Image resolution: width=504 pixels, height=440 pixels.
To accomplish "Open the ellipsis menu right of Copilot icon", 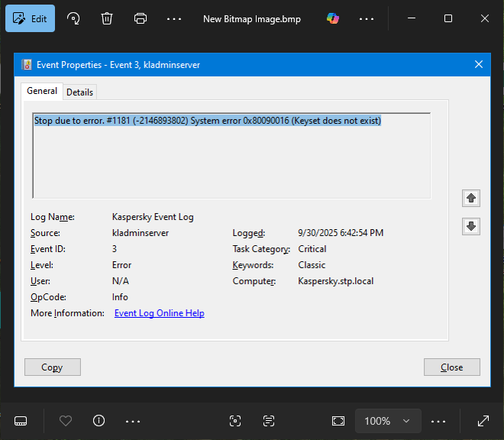I will point(366,19).
